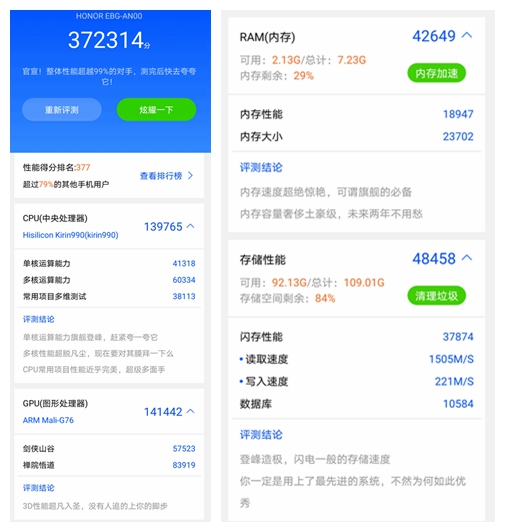Click the arrow icon beside 查看排行榜
The width and height of the screenshot is (505, 532).
coord(190,175)
